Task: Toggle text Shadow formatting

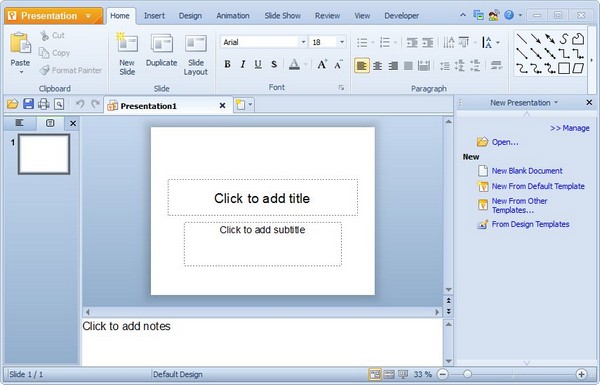Action: (274, 64)
